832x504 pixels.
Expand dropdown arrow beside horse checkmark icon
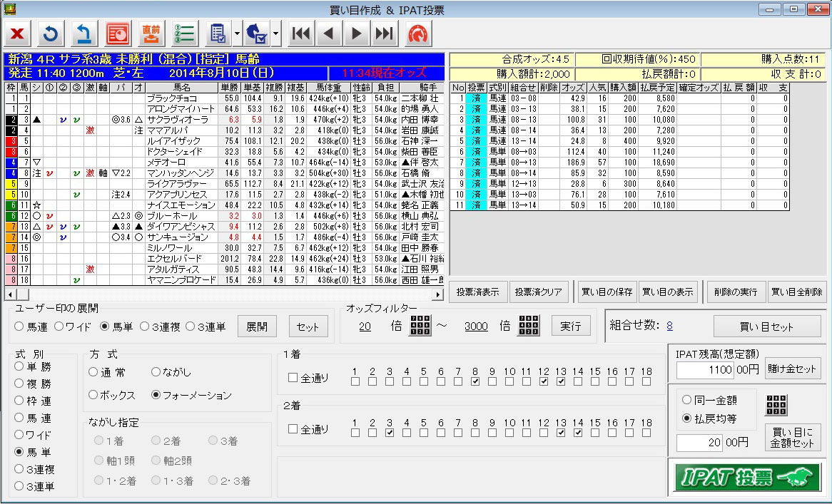(275, 34)
